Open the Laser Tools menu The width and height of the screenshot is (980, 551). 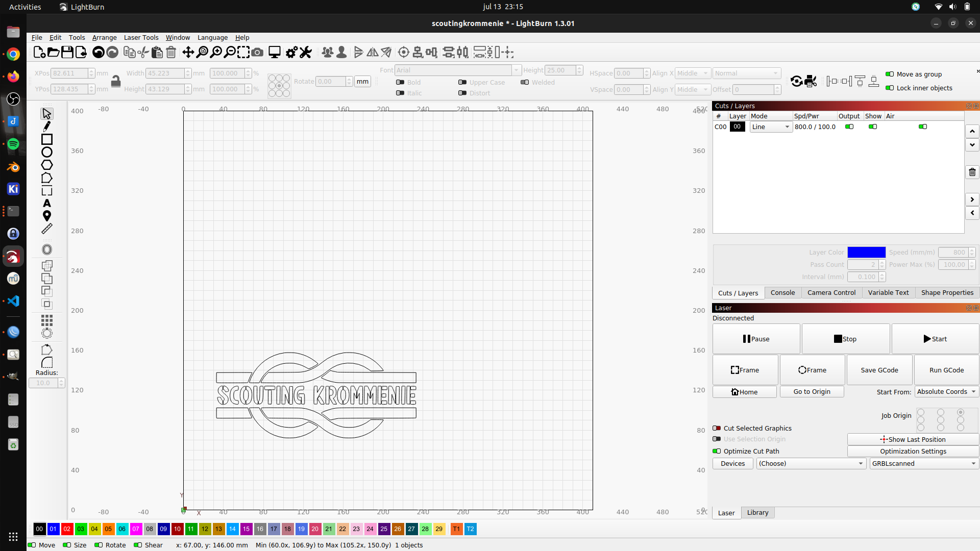click(141, 37)
